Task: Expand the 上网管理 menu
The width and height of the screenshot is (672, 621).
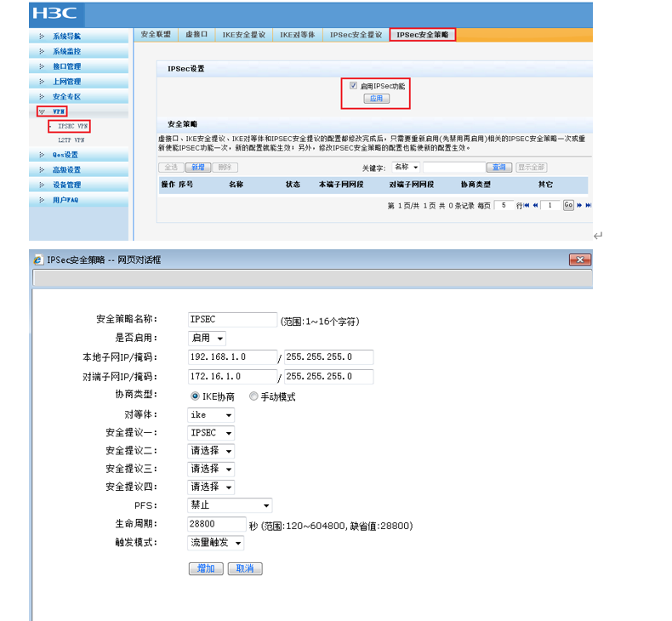Action: pyautogui.click(x=66, y=82)
